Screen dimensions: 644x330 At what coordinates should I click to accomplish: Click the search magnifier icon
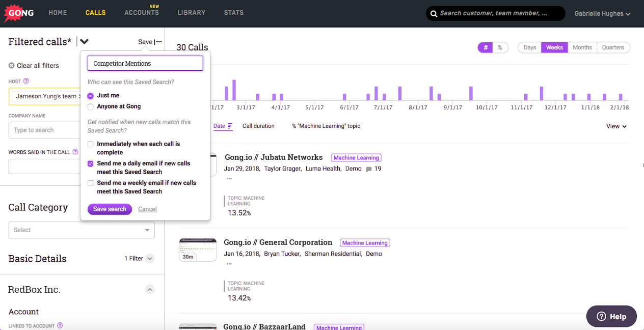tap(434, 13)
